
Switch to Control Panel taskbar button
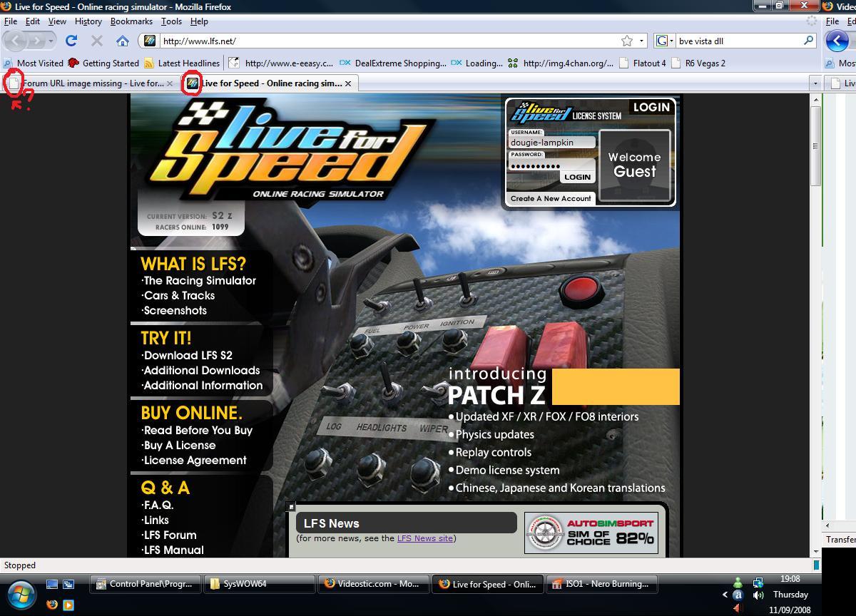pyautogui.click(x=145, y=584)
